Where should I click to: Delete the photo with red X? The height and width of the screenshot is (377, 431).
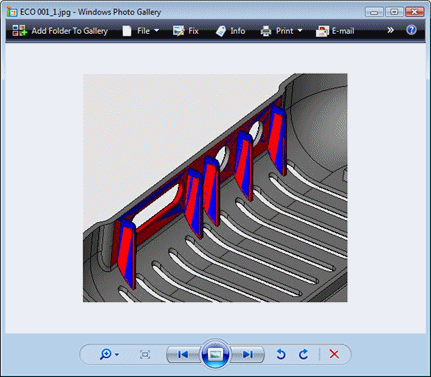[334, 354]
